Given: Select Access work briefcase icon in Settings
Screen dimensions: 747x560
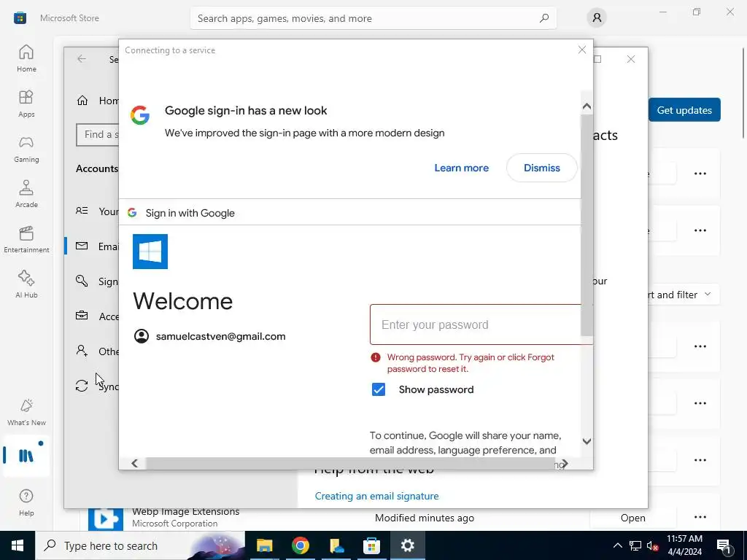Looking at the screenshot, I should 82,315.
